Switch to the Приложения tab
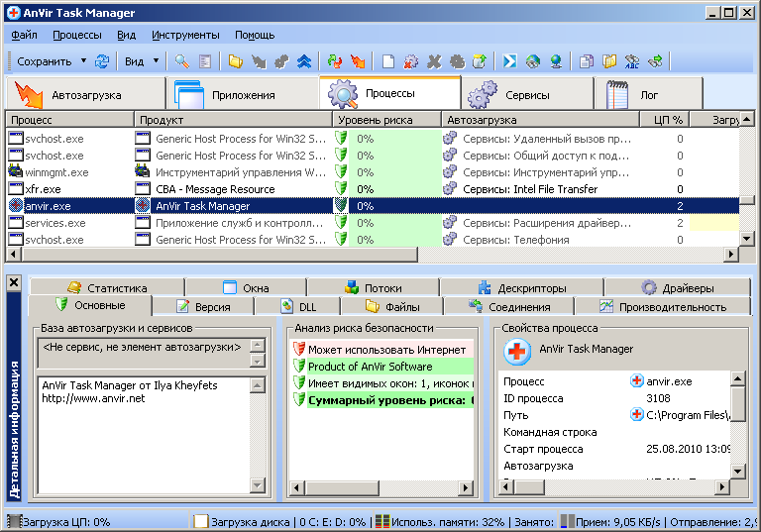761x532 pixels. [x=242, y=94]
